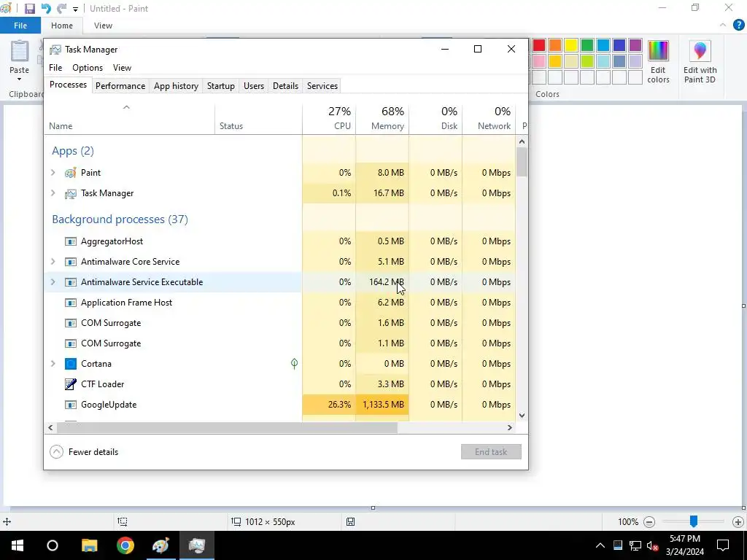The image size is (747, 560).
Task: Sort by the CPU column header
Action: point(329,118)
